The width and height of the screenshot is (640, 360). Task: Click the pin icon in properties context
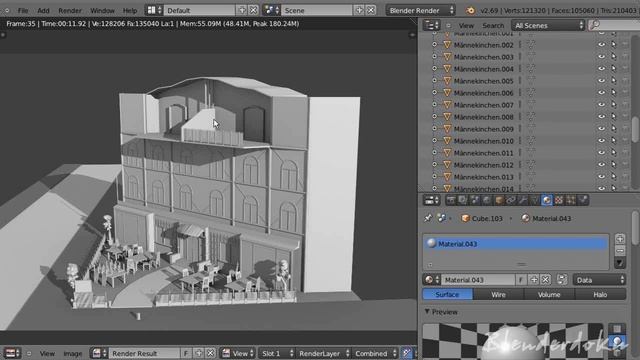point(428,218)
